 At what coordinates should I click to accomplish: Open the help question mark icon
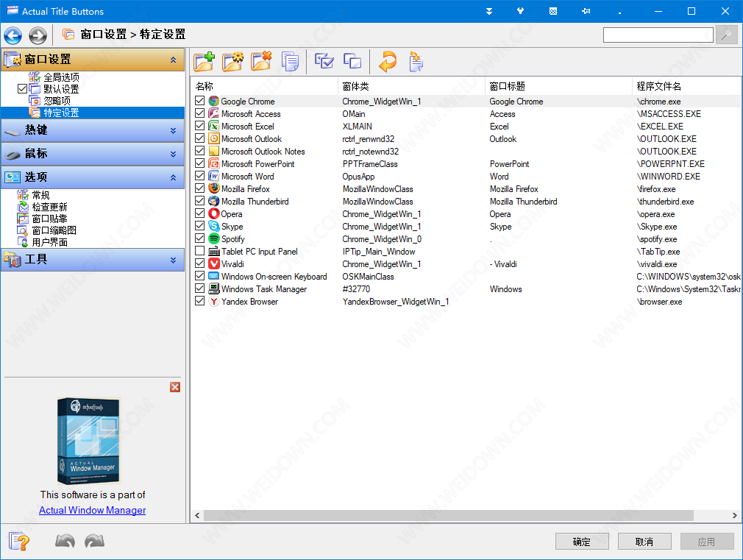[x=19, y=541]
